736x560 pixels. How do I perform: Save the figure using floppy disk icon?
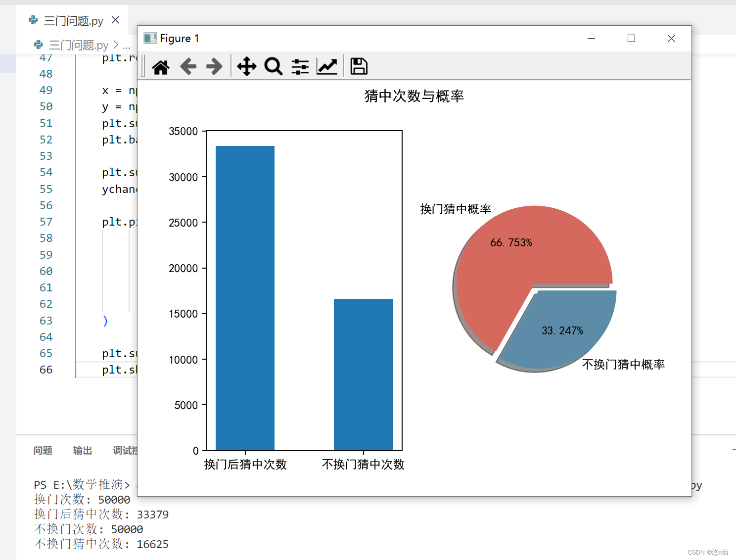358,66
